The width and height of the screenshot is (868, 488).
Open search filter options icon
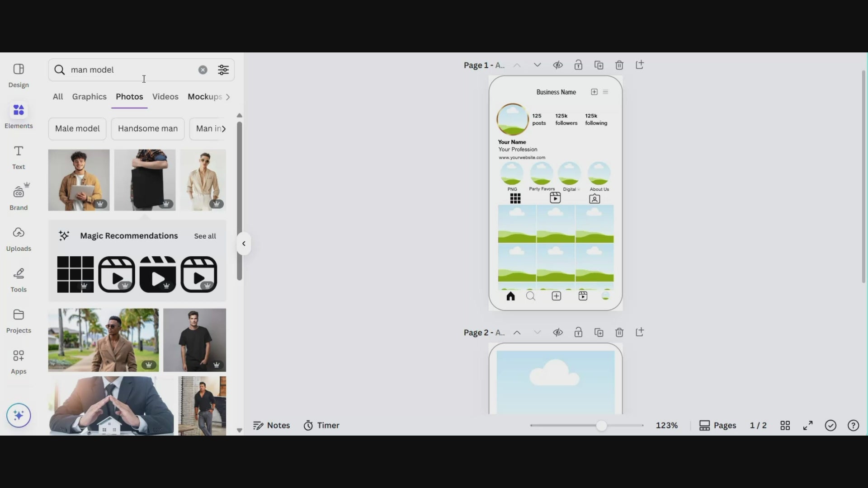pos(223,70)
